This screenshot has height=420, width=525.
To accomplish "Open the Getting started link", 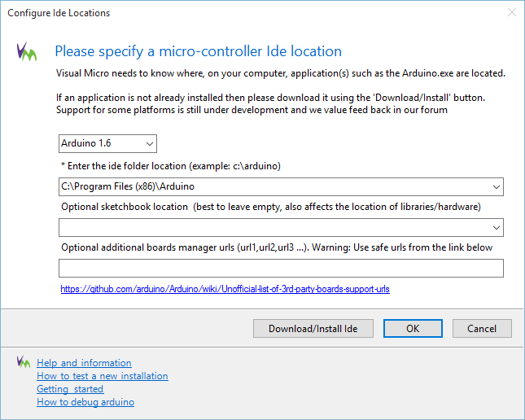I will click(70, 389).
